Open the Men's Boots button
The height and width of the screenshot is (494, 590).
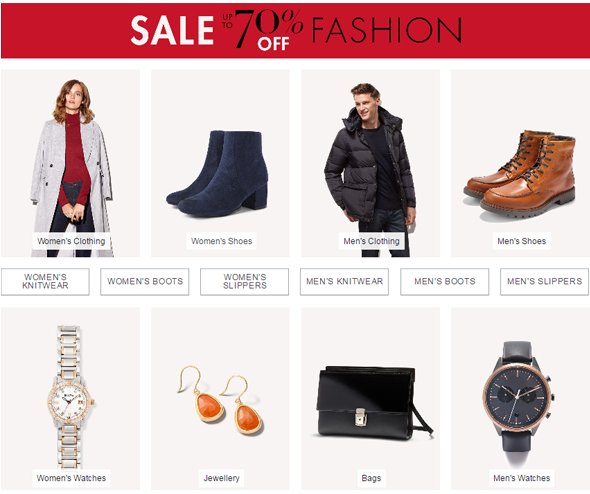pos(444,281)
